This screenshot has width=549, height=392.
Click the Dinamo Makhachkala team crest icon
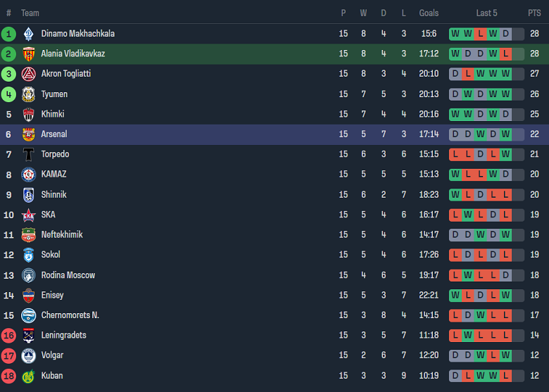tap(28, 34)
